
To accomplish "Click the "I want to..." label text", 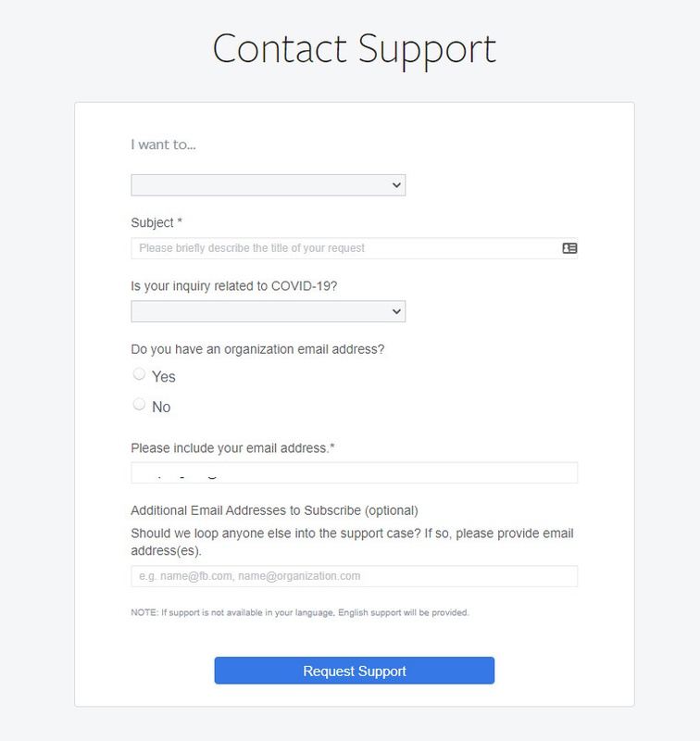I will coord(163,145).
